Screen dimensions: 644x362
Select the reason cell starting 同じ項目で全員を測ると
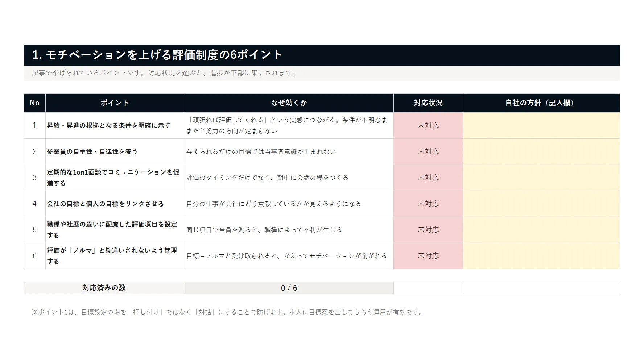(x=289, y=230)
